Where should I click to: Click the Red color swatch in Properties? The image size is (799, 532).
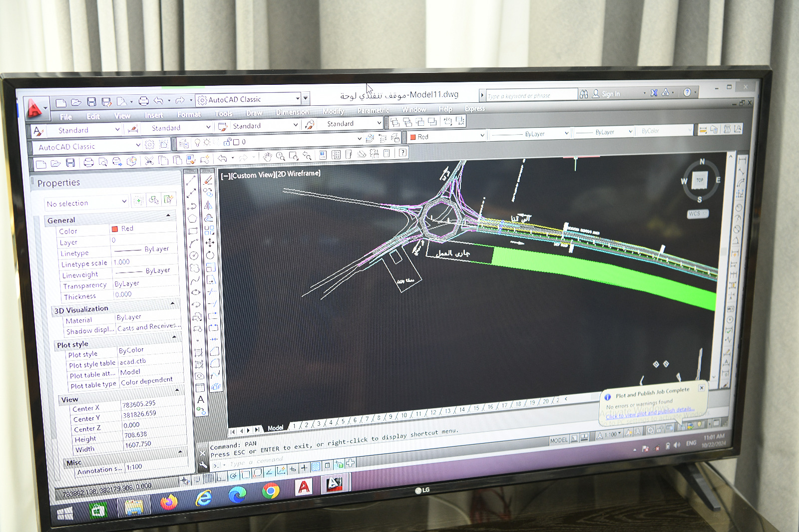(115, 229)
